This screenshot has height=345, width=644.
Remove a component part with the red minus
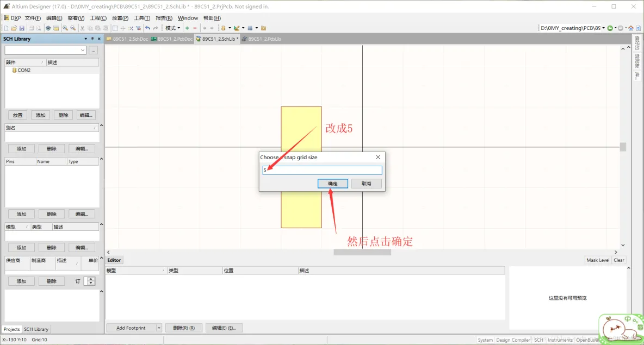(x=195, y=28)
